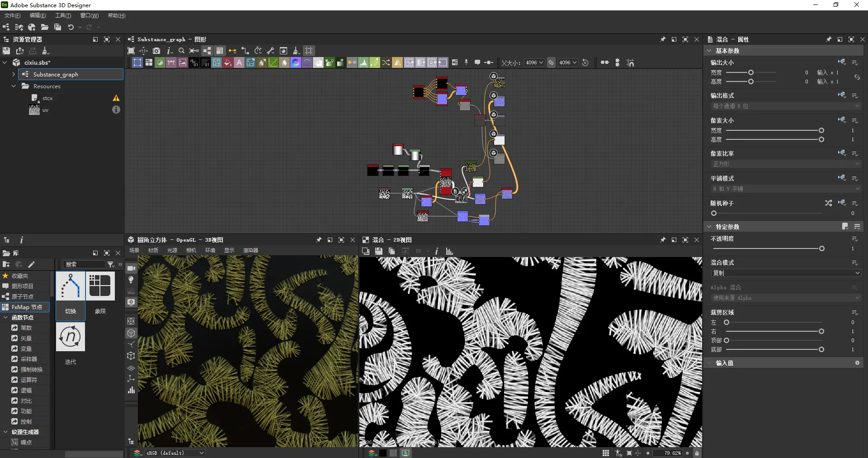The image size is (868, 458).
Task: Select the FxMap 节点 library category
Action: 27,307
